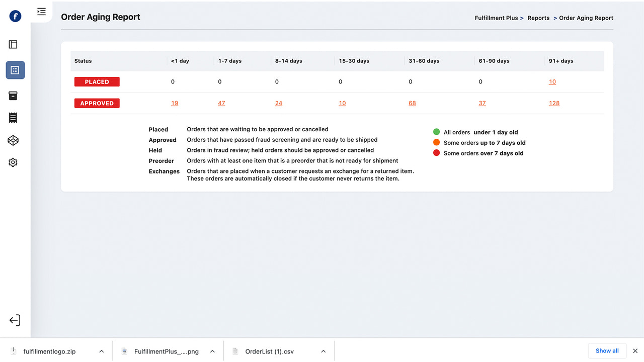The height and width of the screenshot is (362, 644).
Task: Toggle the sidebar collapse menu icon
Action: pos(41,12)
